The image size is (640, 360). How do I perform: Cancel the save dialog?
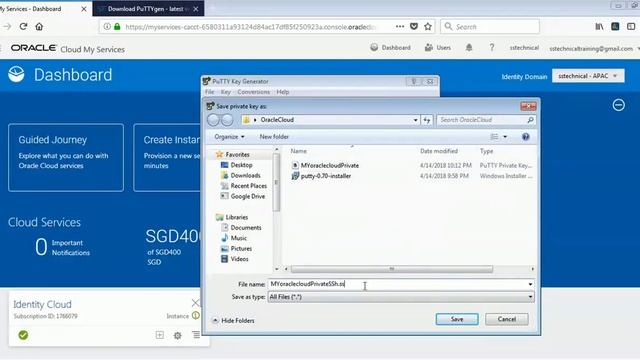pyautogui.click(x=507, y=319)
